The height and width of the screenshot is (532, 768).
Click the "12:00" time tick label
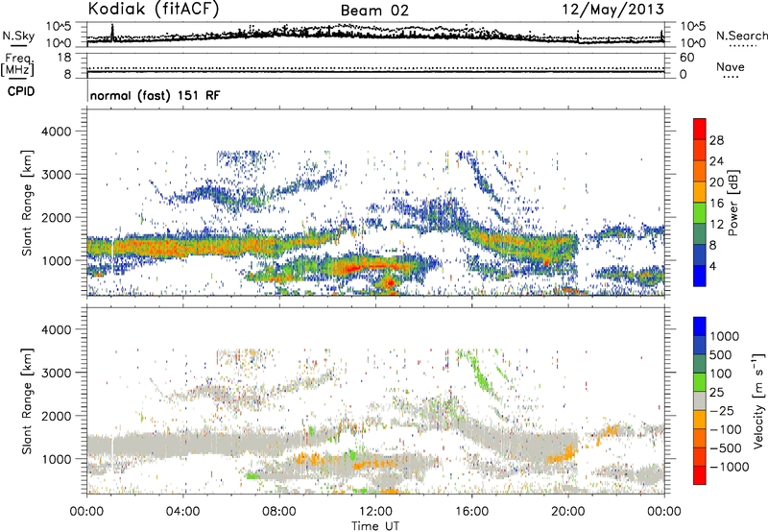[375, 512]
